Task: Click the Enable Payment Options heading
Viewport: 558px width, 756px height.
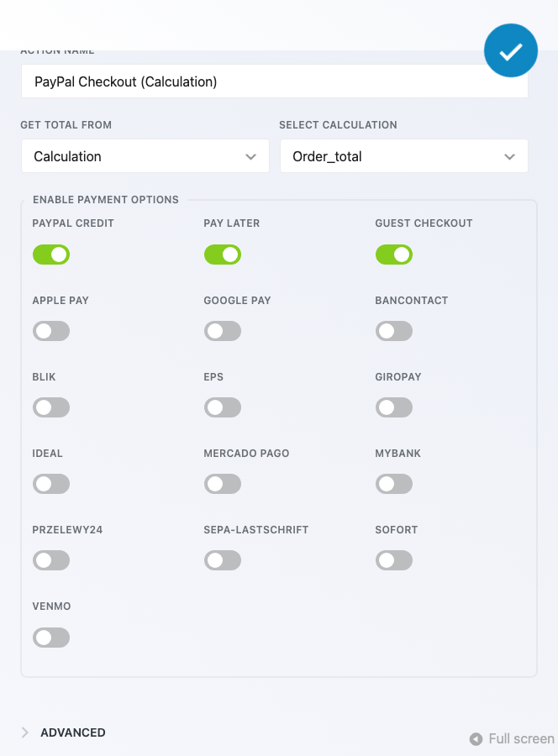Action: (106, 200)
